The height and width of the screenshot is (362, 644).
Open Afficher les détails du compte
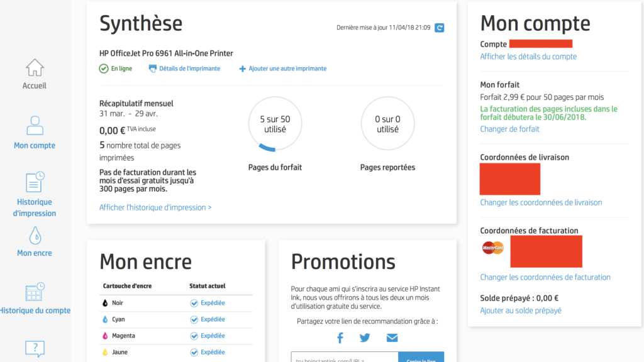pos(528,57)
